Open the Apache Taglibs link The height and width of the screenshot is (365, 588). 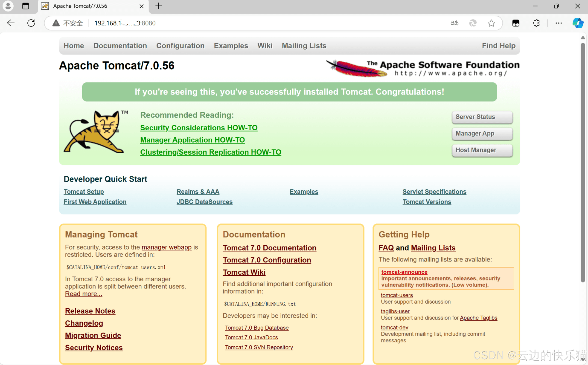click(478, 318)
